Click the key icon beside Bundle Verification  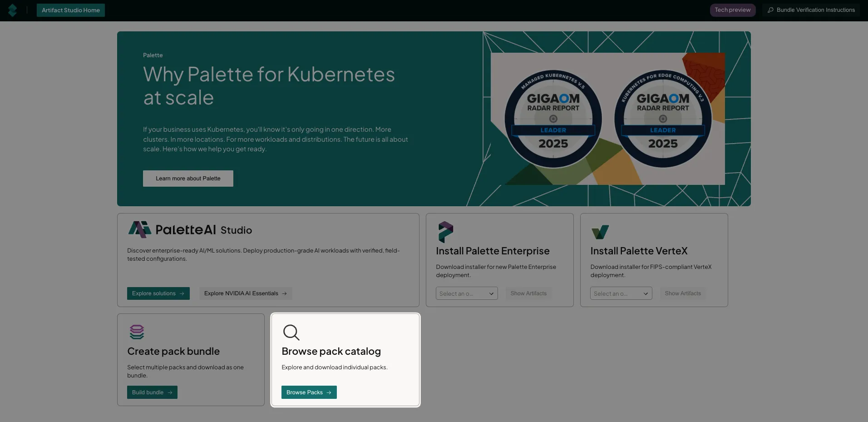(x=770, y=10)
